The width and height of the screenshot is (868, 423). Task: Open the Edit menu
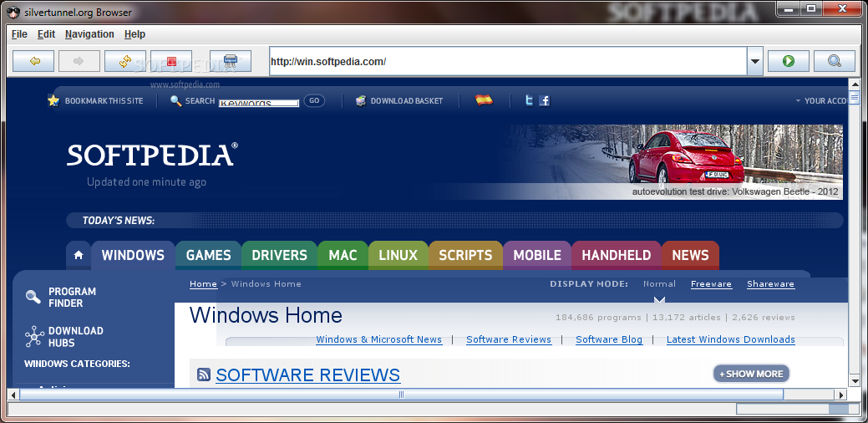(47, 34)
